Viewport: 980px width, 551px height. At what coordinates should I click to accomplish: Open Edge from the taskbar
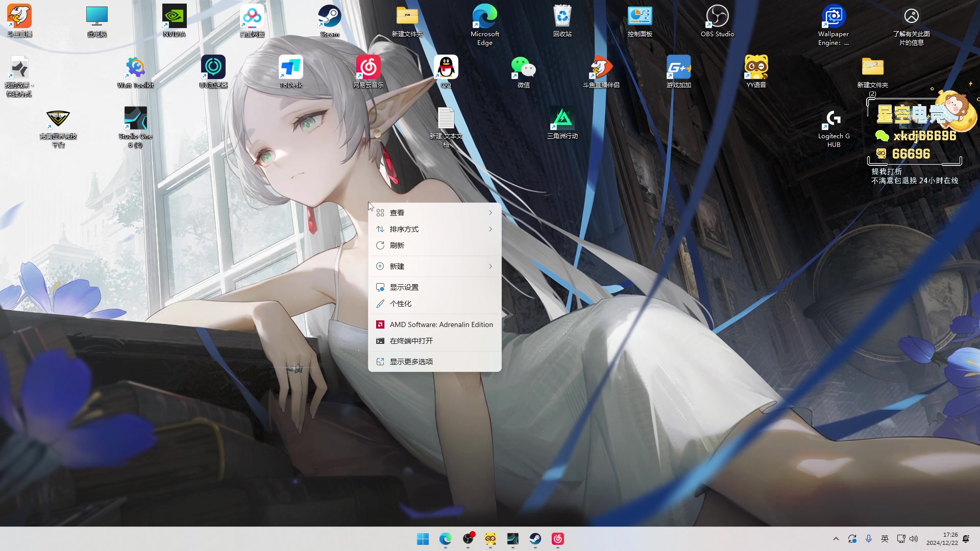point(446,539)
